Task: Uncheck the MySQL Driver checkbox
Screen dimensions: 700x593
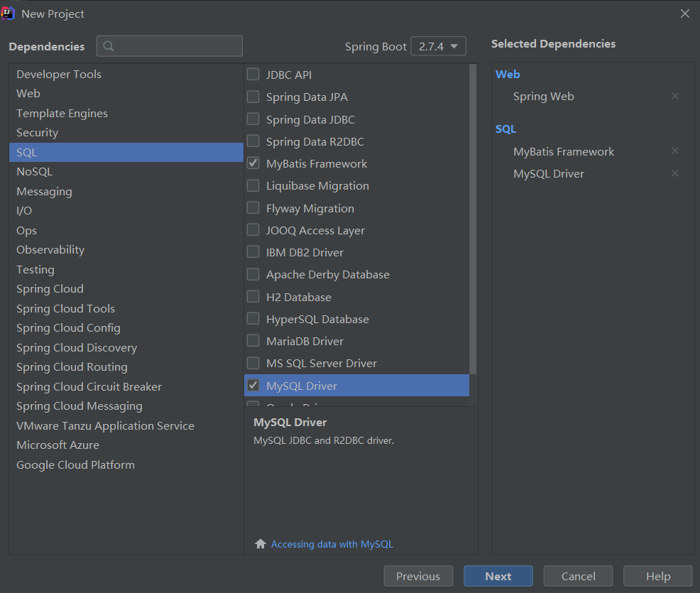Action: (x=253, y=385)
